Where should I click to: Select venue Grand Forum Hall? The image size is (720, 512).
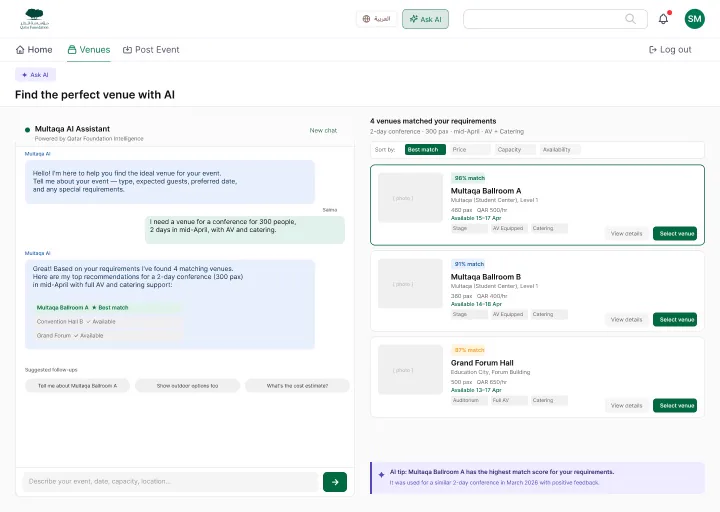675,405
